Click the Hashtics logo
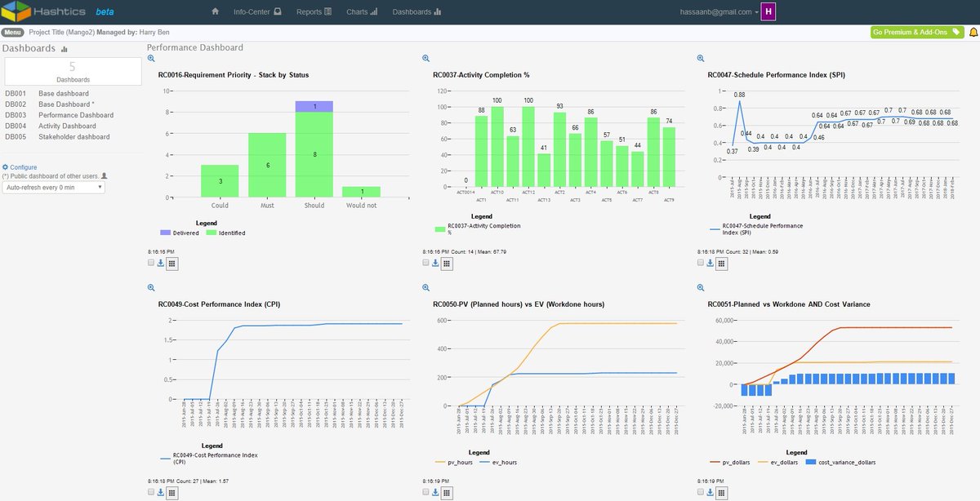 42,12
